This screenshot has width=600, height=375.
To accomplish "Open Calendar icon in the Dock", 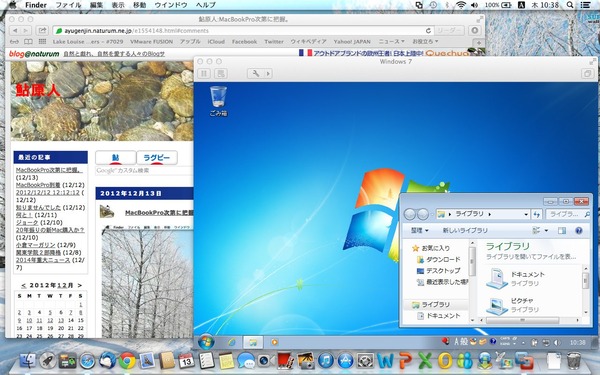I will pos(187,360).
